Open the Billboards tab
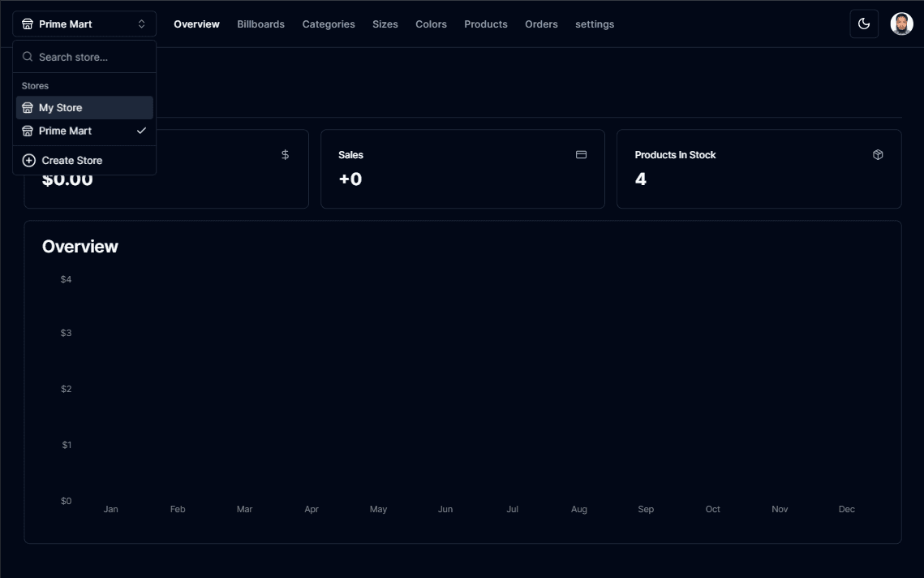 point(260,24)
